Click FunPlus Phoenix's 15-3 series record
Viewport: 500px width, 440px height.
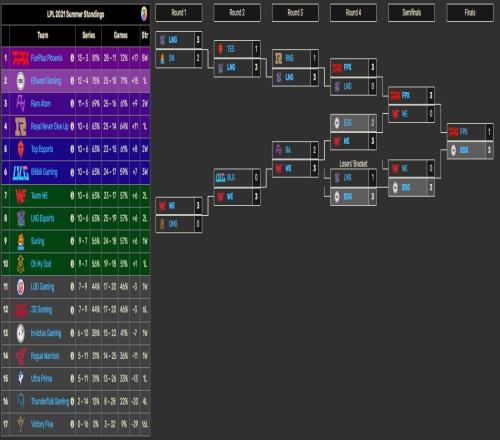tap(83, 58)
